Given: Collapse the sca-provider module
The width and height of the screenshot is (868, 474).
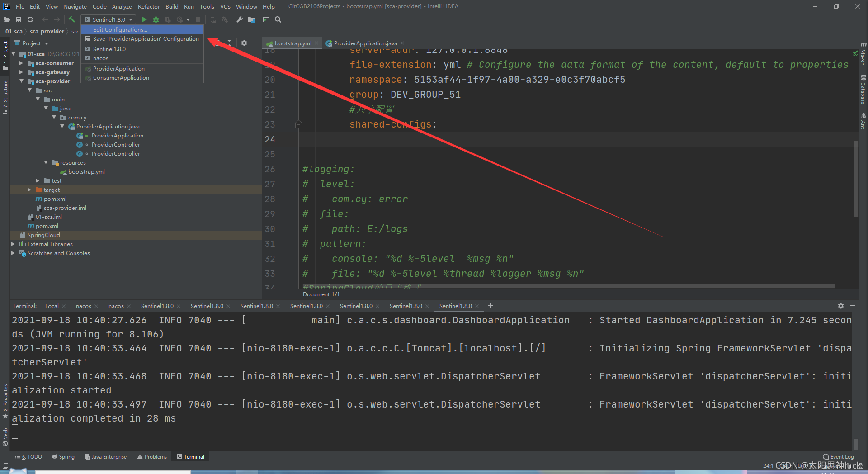Looking at the screenshot, I should [x=21, y=81].
